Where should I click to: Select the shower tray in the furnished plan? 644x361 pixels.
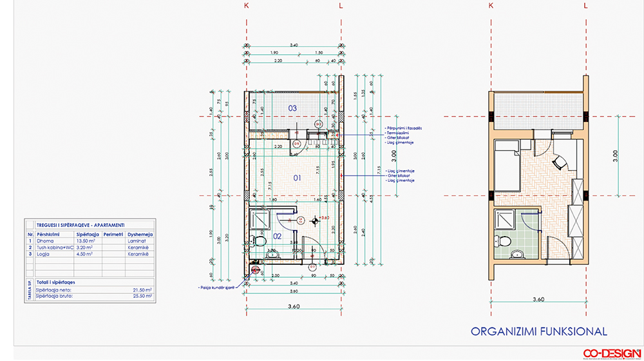tap(507, 220)
